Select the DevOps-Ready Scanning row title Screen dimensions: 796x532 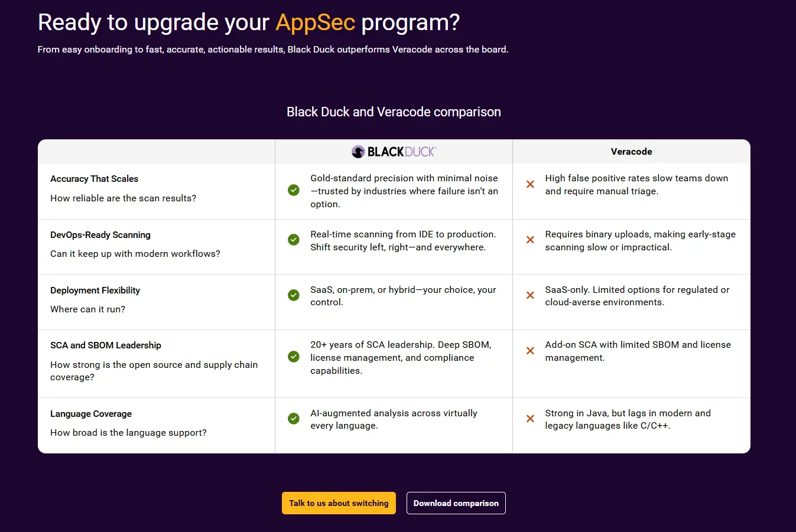pos(100,235)
